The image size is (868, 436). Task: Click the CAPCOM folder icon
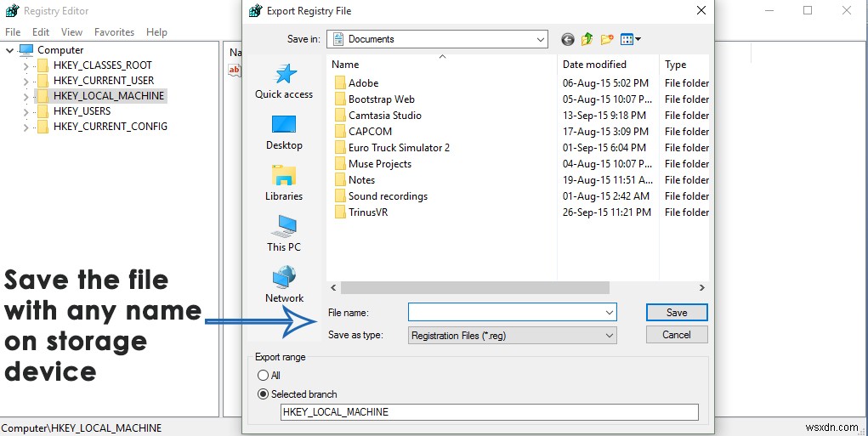pyautogui.click(x=340, y=131)
